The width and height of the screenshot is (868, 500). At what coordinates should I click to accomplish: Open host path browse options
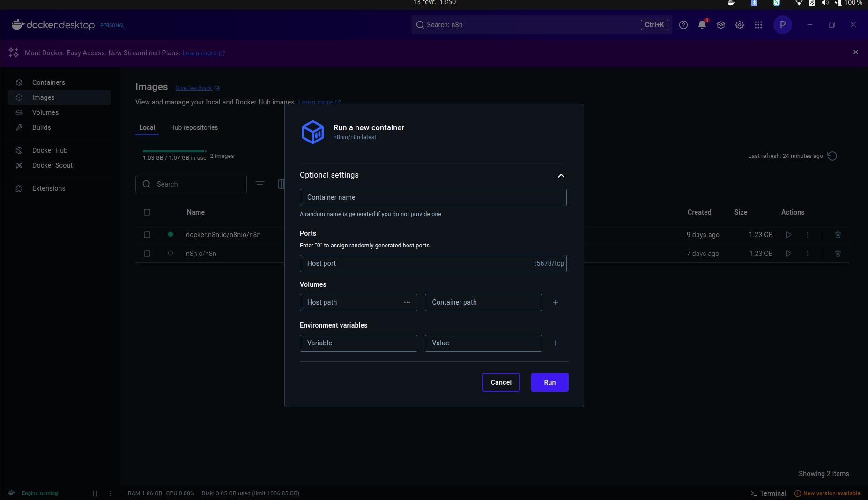(406, 302)
